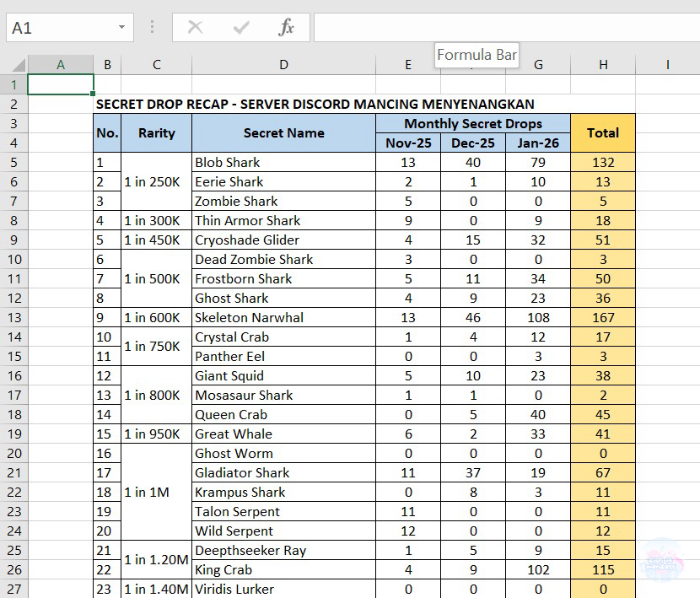This screenshot has height=598, width=700.
Task: Click the 'Eerie Shark' cell
Action: (283, 182)
